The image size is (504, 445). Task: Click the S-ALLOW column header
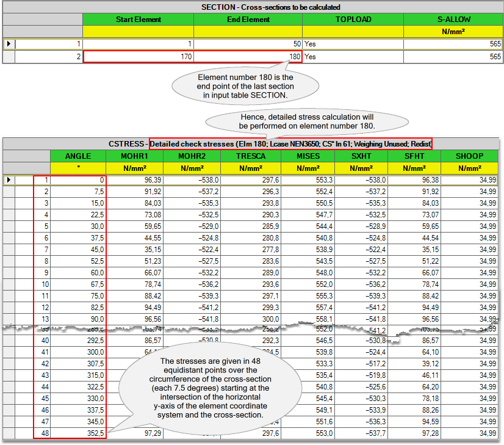(x=453, y=20)
